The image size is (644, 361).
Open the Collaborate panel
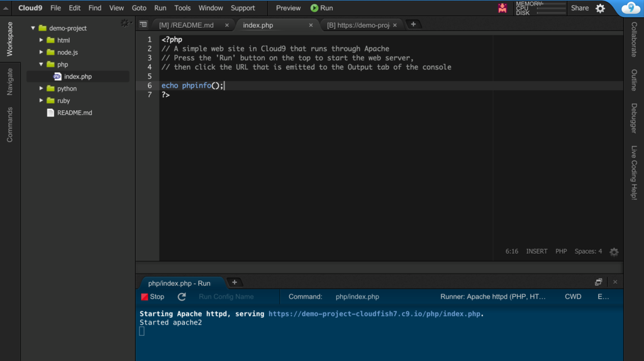634,40
